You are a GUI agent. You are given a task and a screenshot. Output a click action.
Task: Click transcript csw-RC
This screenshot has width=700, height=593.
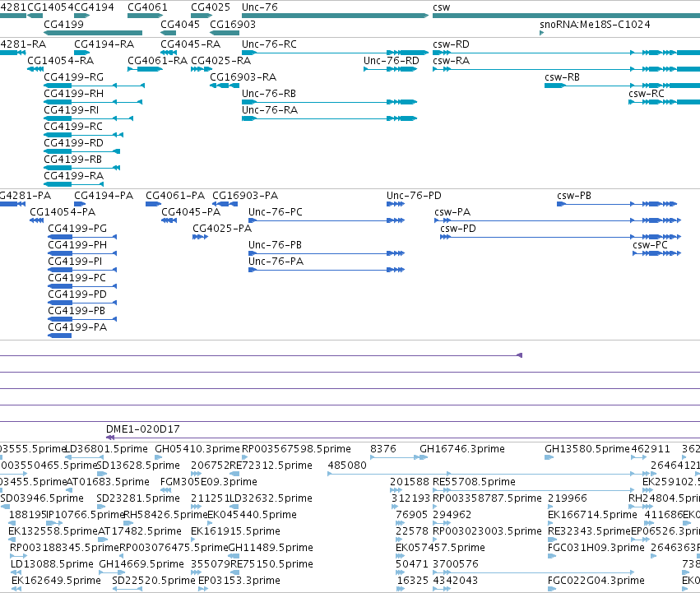click(646, 94)
